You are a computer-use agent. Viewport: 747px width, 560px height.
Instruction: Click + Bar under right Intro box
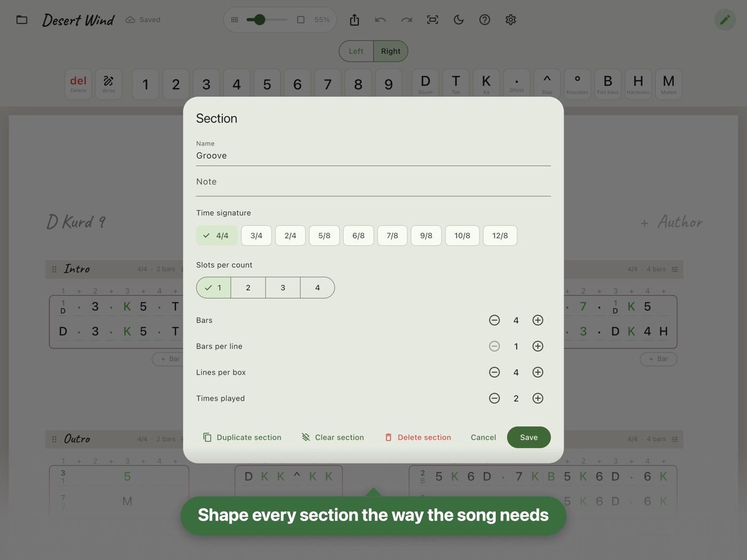tap(658, 359)
